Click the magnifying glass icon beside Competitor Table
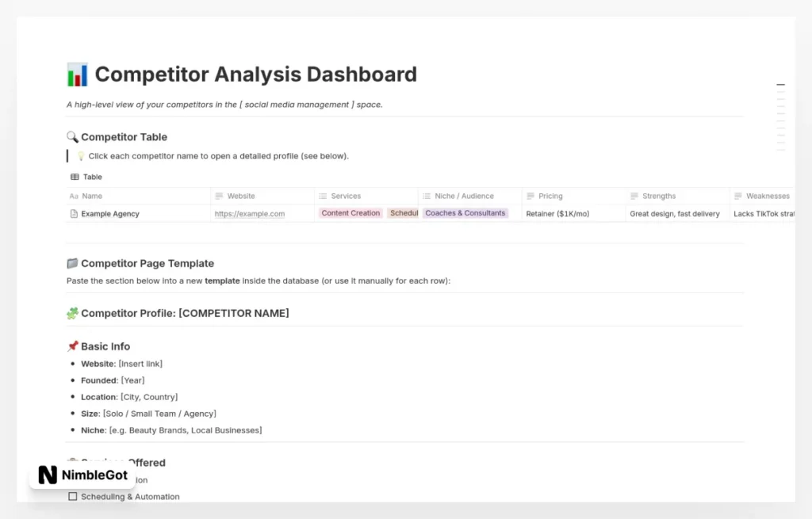The height and width of the screenshot is (519, 812). tap(71, 136)
